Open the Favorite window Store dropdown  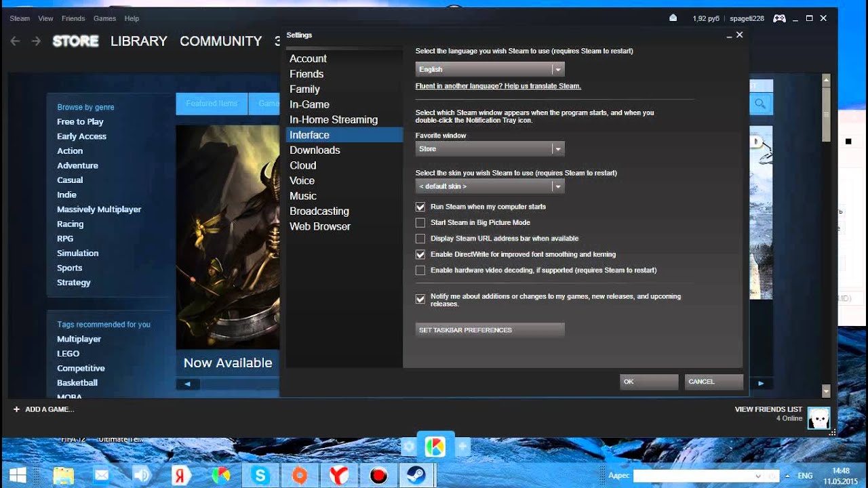[x=490, y=148]
